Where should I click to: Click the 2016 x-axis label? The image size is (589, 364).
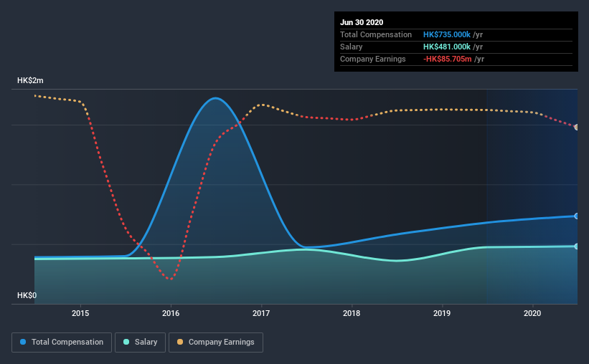[x=171, y=313]
